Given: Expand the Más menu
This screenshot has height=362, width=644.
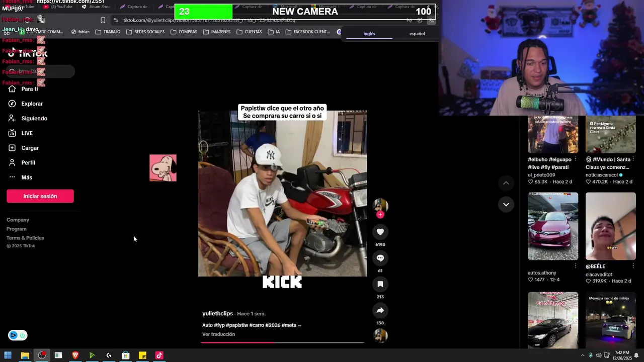Looking at the screenshot, I should point(20,177).
